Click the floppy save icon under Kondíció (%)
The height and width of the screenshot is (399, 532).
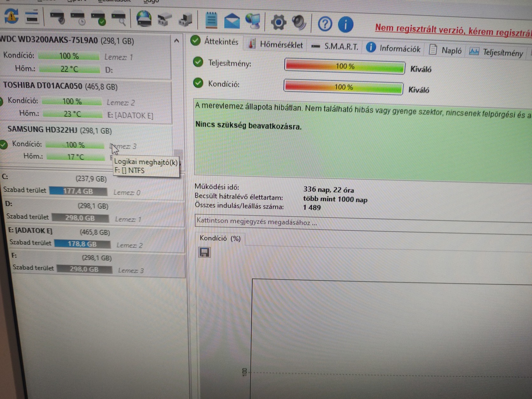[204, 252]
